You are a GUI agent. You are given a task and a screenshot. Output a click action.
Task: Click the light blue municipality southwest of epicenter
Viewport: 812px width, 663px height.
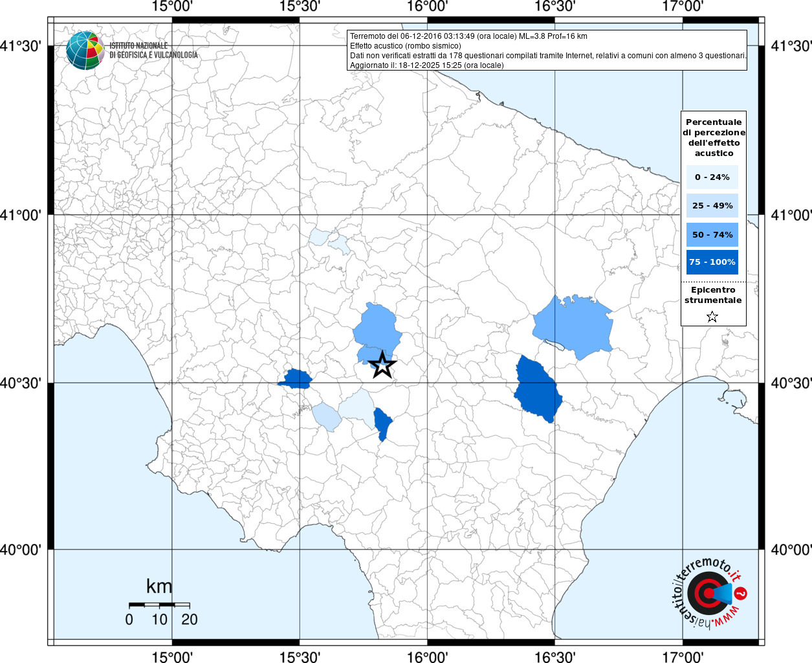pos(327,416)
